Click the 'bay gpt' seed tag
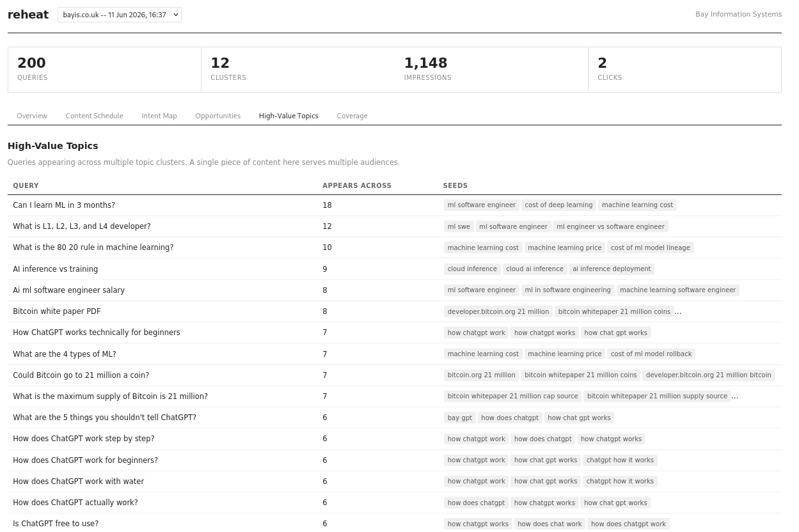The width and height of the screenshot is (799, 532). tap(459, 418)
